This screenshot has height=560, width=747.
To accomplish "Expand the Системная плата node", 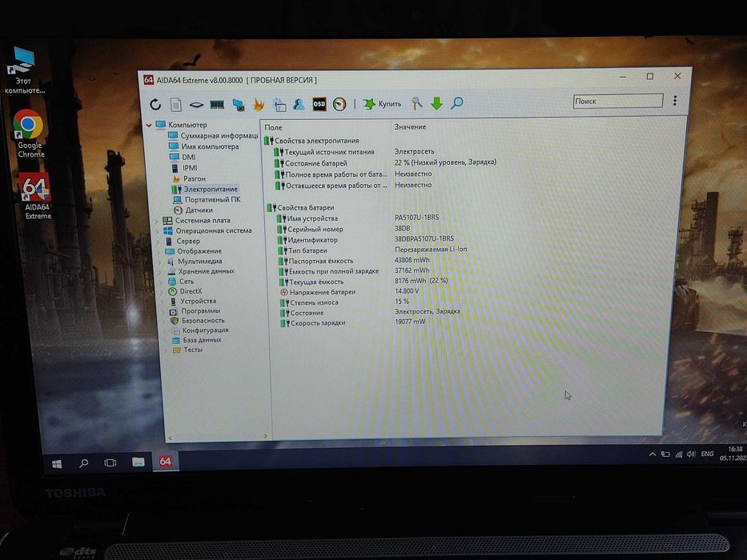I will (156, 221).
